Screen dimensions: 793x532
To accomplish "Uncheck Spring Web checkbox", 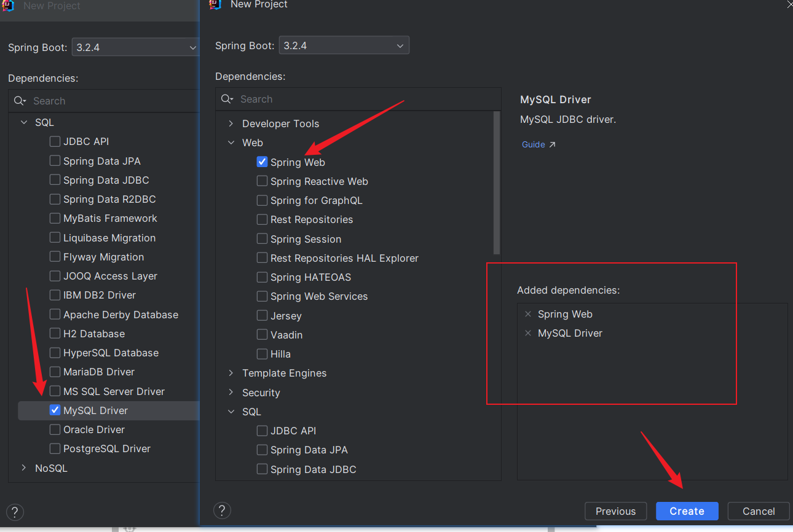I will [x=262, y=162].
